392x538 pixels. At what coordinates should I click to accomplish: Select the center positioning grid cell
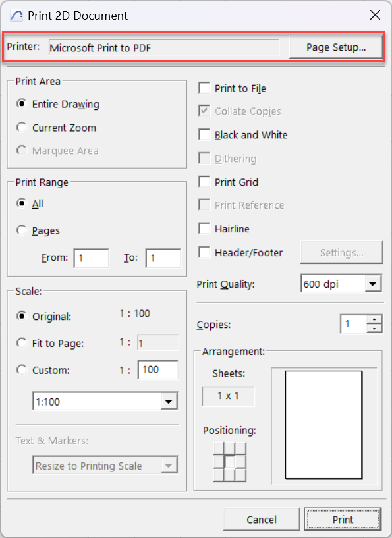[230, 462]
